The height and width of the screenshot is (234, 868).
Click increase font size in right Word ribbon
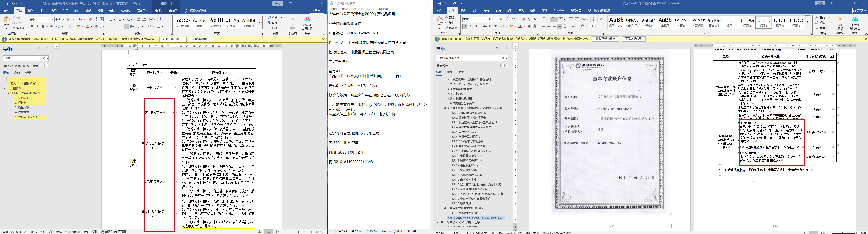501,19
